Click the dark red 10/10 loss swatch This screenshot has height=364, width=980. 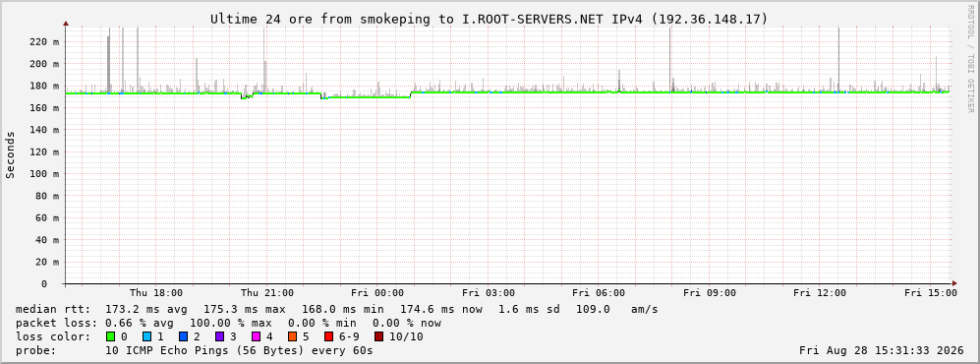(378, 337)
